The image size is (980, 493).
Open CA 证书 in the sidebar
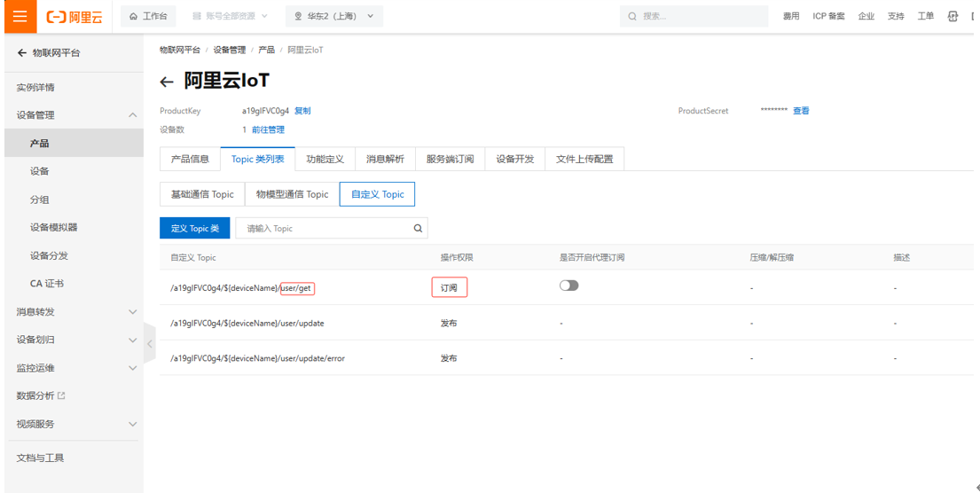pyautogui.click(x=47, y=284)
